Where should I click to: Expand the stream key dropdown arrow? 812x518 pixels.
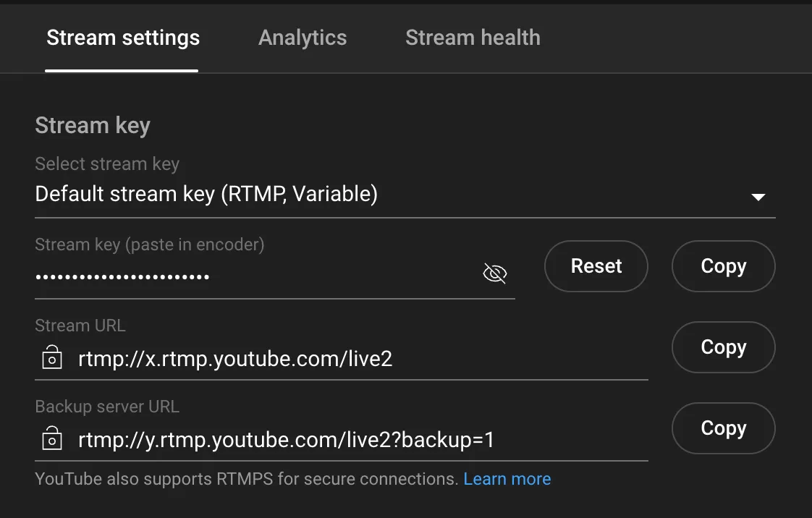pyautogui.click(x=758, y=196)
